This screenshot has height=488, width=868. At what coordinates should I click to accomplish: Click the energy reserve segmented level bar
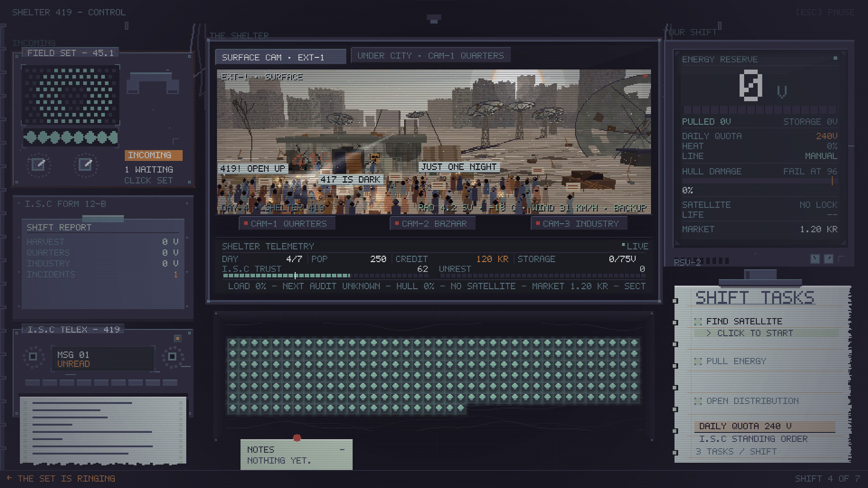click(x=759, y=110)
